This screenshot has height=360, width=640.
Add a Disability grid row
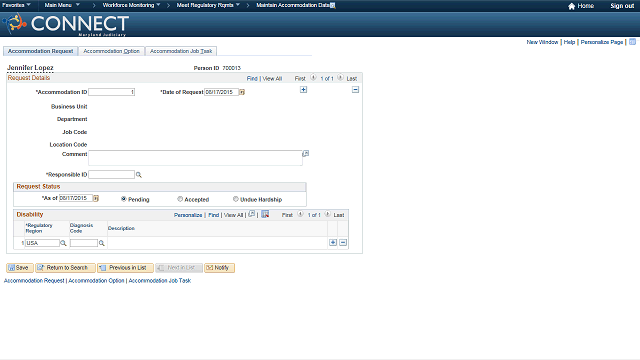pos(333,242)
